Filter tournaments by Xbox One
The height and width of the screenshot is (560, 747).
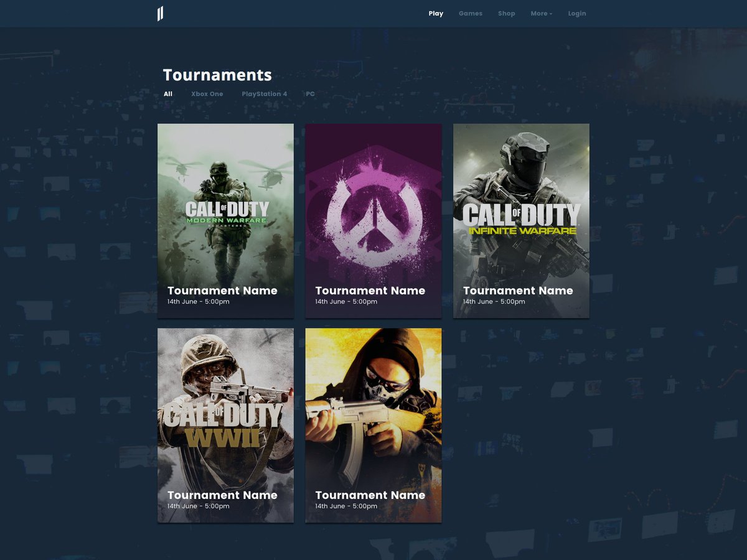pyautogui.click(x=207, y=94)
